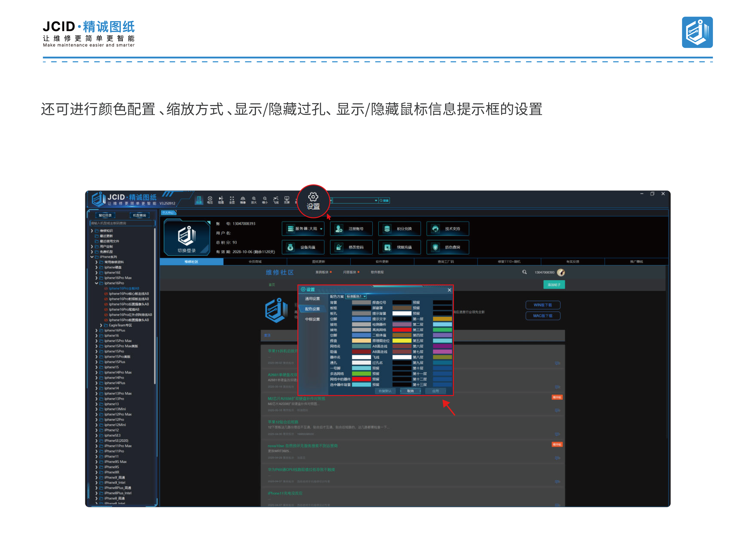756x535 pixels.
Task: Click the WIN版下载 download button
Action: click(x=543, y=305)
